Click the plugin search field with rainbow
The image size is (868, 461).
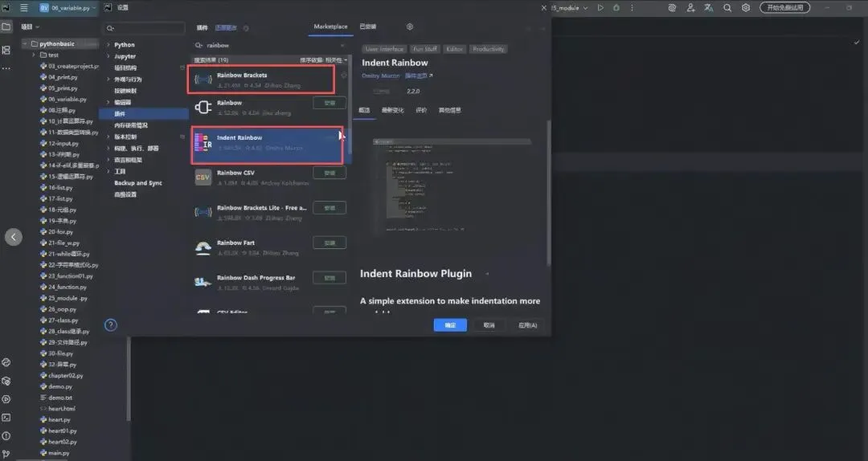270,46
